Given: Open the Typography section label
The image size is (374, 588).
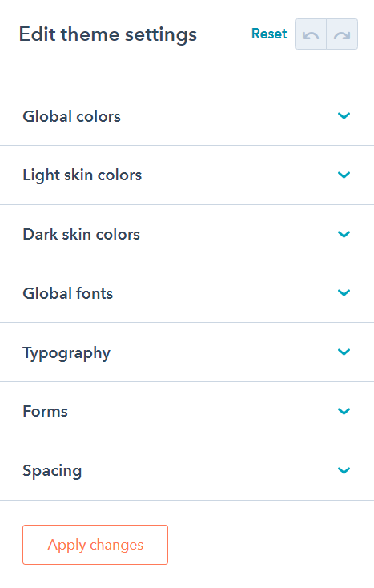Looking at the screenshot, I should click(66, 353).
